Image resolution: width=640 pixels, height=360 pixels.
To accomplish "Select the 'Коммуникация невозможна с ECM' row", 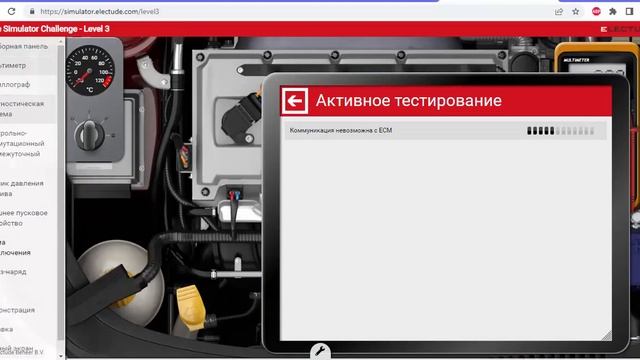I will pos(445,131).
